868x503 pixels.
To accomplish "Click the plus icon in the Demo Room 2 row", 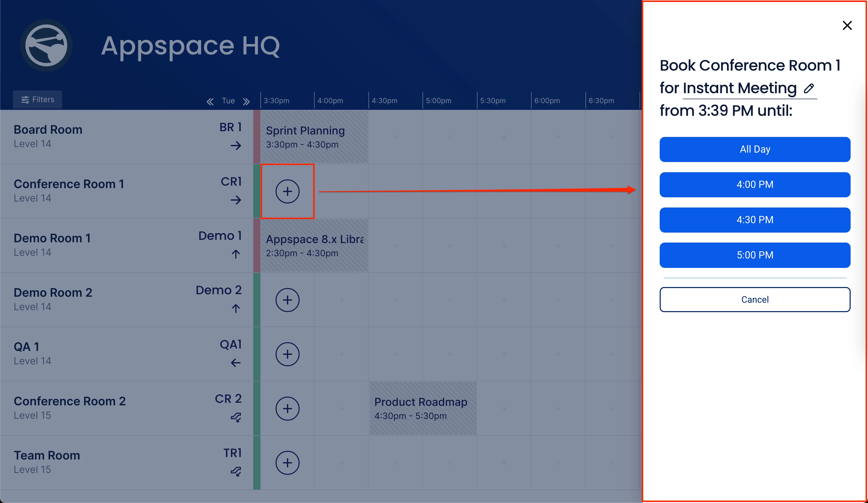I will pyautogui.click(x=287, y=300).
